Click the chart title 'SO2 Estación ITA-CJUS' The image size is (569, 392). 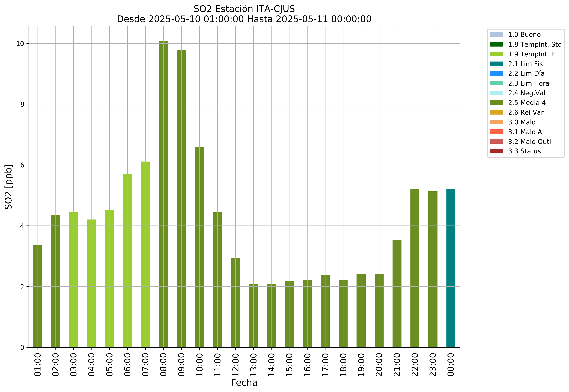coord(244,9)
